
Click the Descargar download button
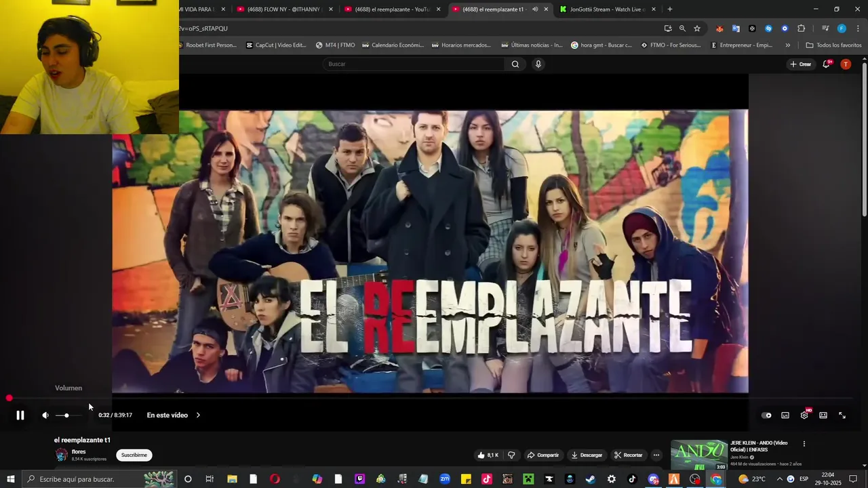(x=587, y=455)
